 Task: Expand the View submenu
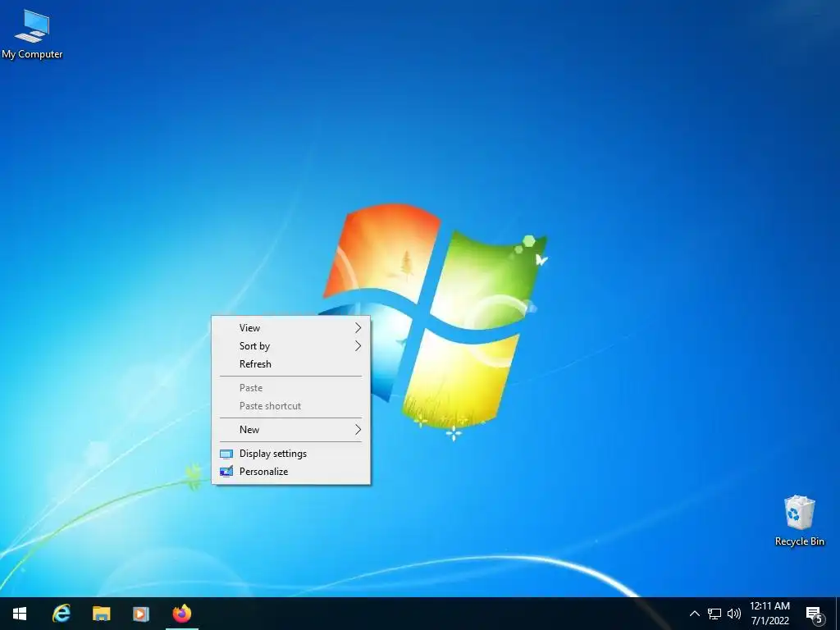(x=291, y=328)
